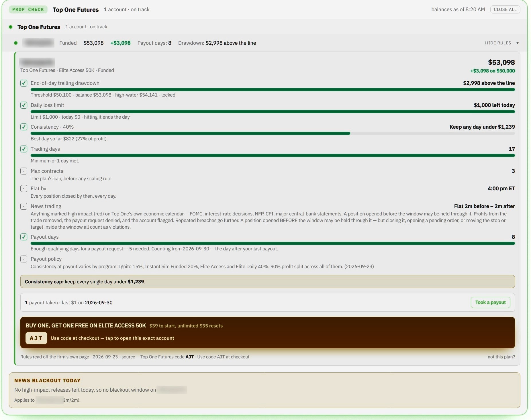The image size is (531, 420).
Task: Click the AJT promo code badge
Action: click(36, 338)
